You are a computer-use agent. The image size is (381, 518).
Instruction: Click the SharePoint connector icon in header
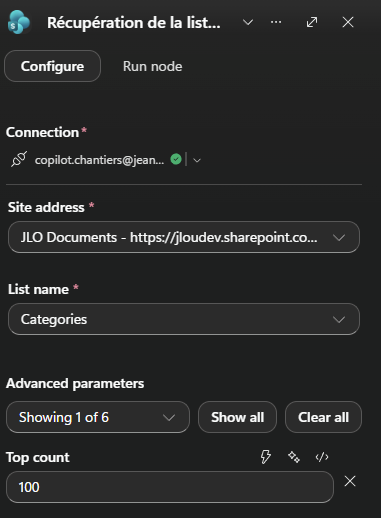pos(19,22)
